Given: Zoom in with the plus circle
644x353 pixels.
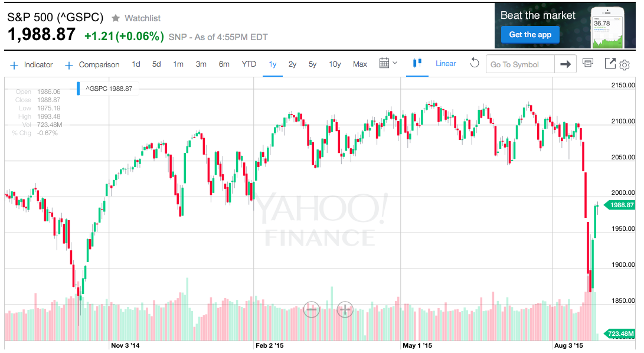Looking at the screenshot, I should (x=345, y=309).
